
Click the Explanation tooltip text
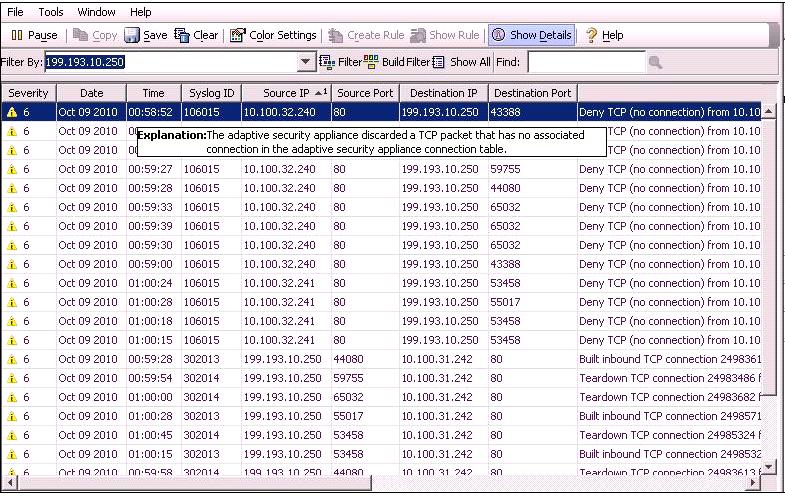tap(371, 142)
